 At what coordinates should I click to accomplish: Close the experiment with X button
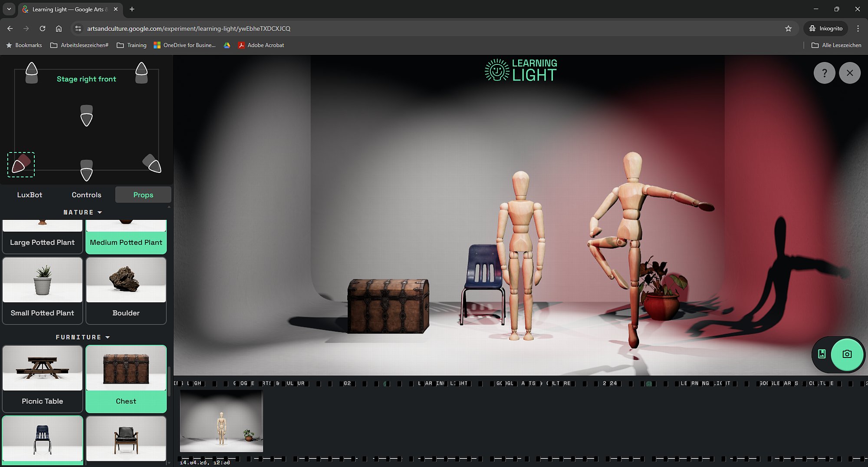(849, 73)
